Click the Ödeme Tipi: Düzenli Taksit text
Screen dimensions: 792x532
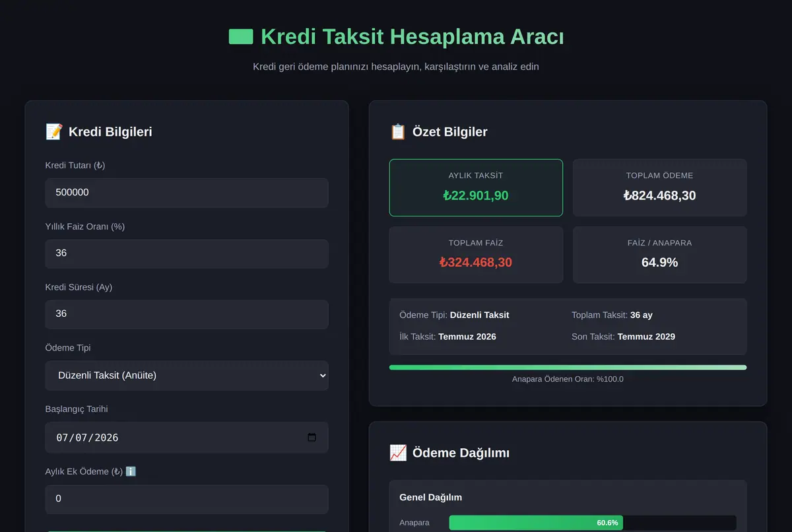[454, 315]
